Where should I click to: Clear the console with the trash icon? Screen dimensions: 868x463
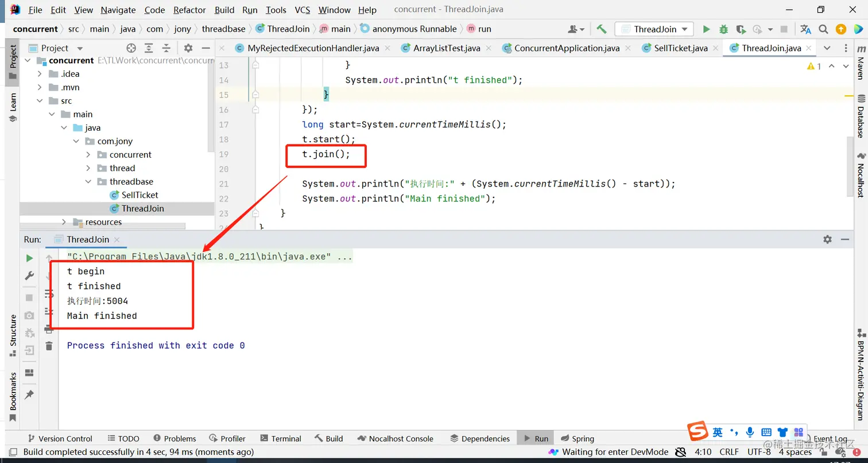coord(49,346)
